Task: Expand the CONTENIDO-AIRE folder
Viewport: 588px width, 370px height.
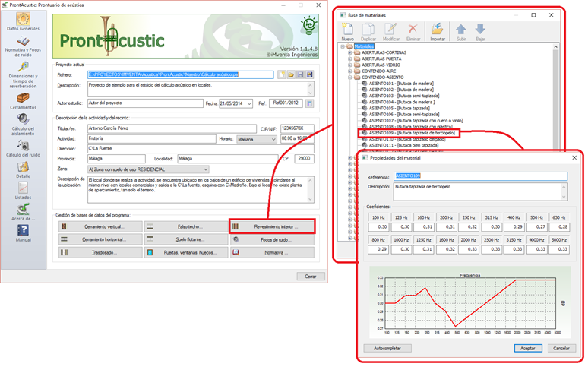Action: pyautogui.click(x=350, y=71)
